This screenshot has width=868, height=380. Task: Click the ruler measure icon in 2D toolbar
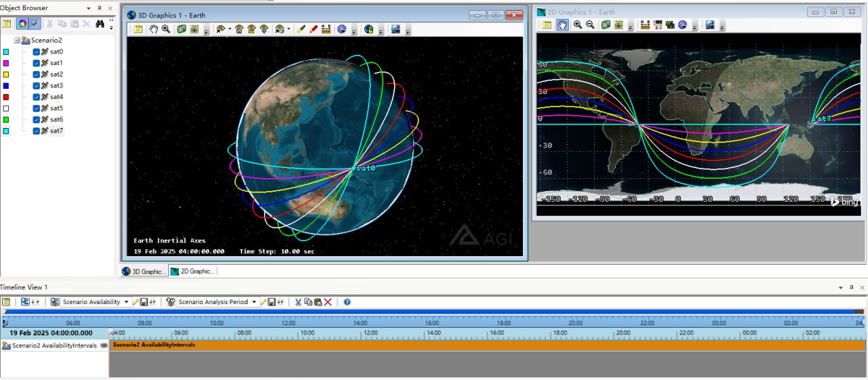pos(645,25)
